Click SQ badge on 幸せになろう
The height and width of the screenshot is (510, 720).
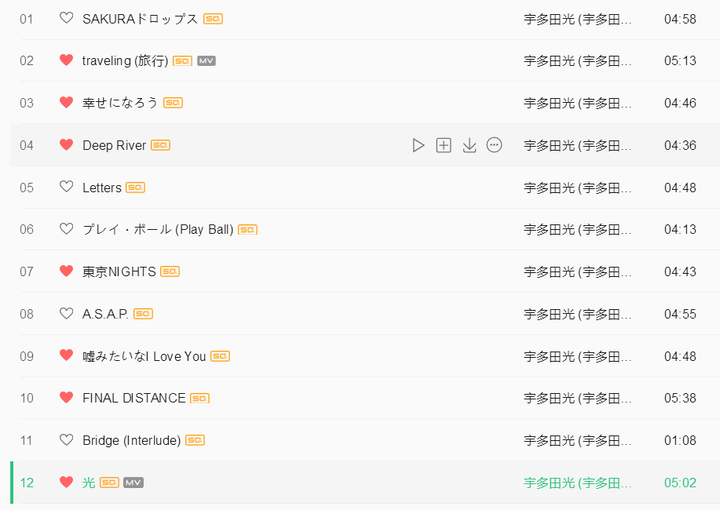pos(173,103)
